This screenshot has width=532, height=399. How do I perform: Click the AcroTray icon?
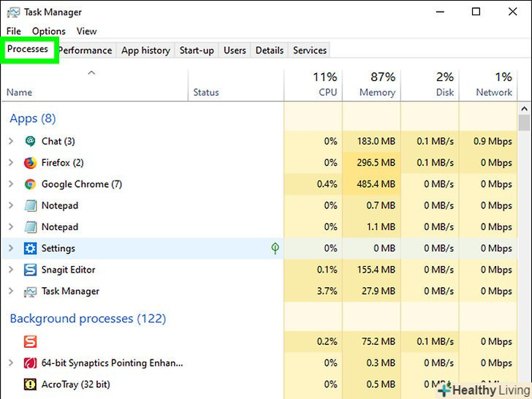(x=30, y=384)
